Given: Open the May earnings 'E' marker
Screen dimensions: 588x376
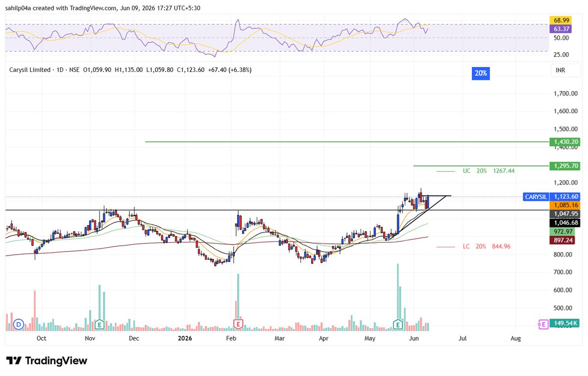Looking at the screenshot, I should 397,324.
